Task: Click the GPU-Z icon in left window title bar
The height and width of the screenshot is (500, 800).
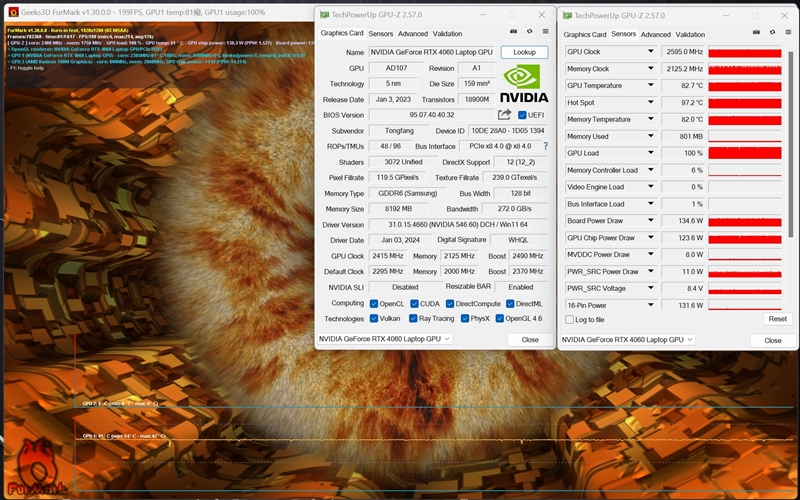Action: (x=324, y=15)
